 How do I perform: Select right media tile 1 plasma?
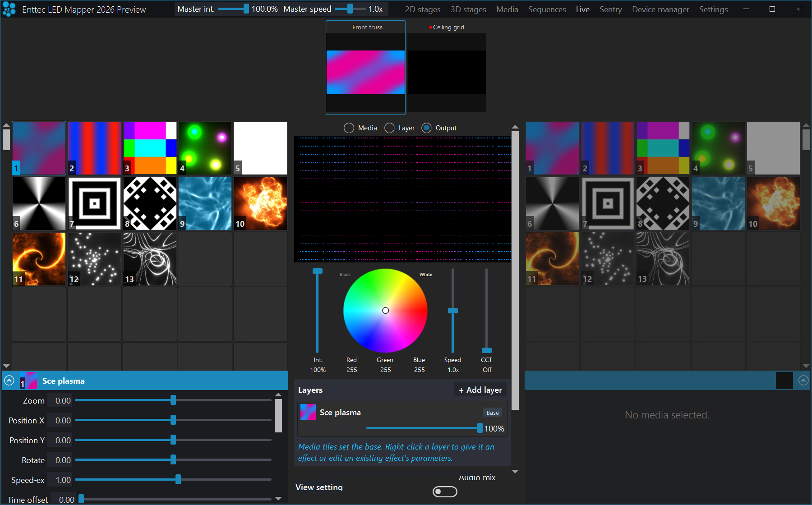pos(552,148)
